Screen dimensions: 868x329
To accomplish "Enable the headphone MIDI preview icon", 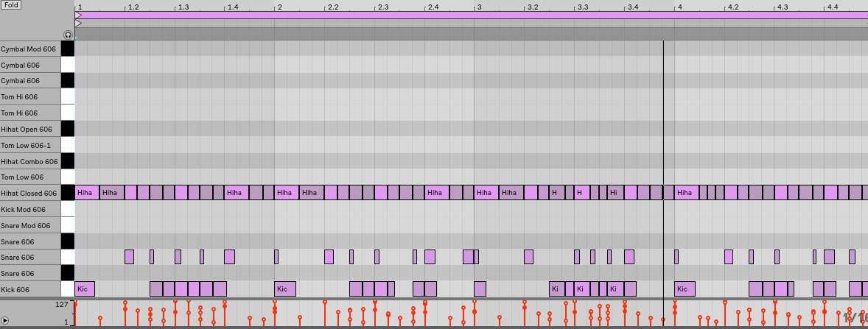I will [68, 35].
